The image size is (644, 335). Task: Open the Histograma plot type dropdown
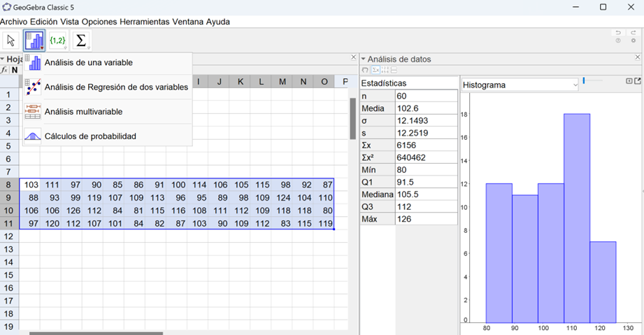pyautogui.click(x=520, y=85)
